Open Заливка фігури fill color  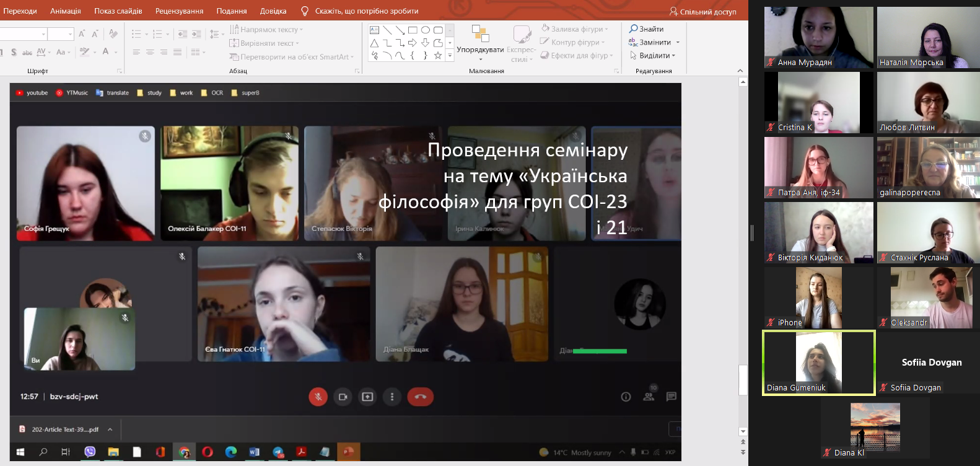pyautogui.click(x=575, y=29)
